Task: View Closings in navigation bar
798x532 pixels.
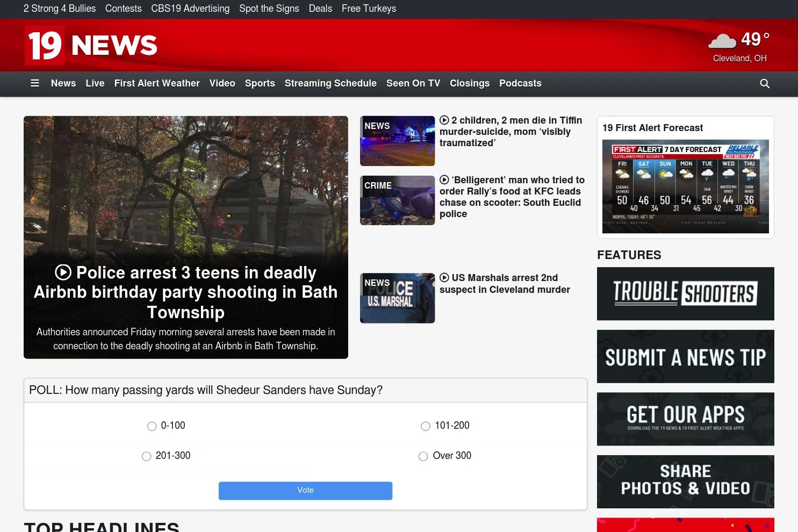Action: point(470,83)
